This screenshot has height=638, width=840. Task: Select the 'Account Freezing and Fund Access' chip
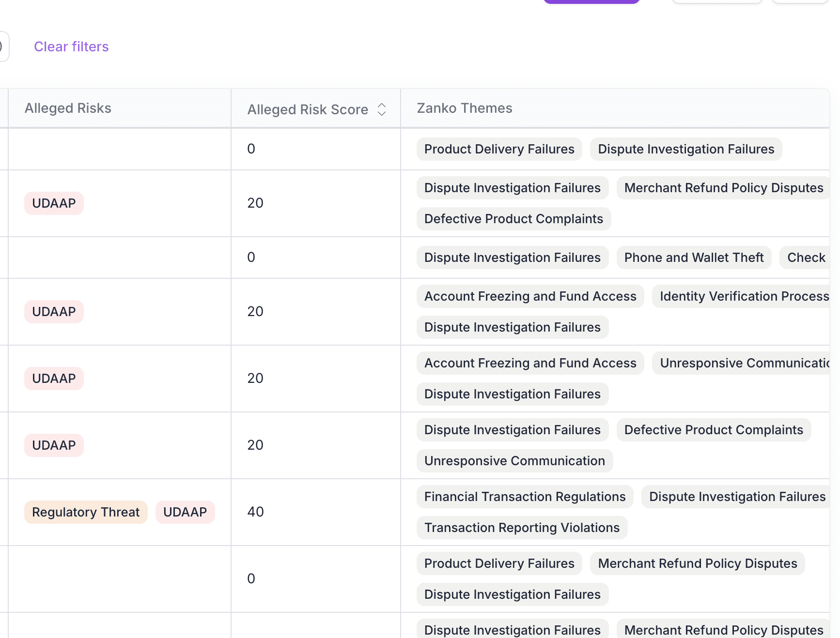[530, 296]
